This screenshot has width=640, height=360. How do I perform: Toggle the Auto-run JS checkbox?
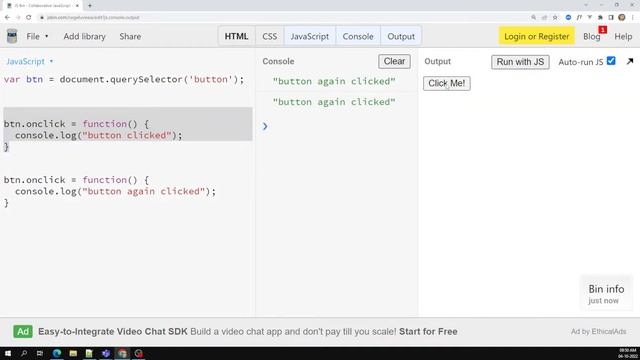(x=611, y=61)
